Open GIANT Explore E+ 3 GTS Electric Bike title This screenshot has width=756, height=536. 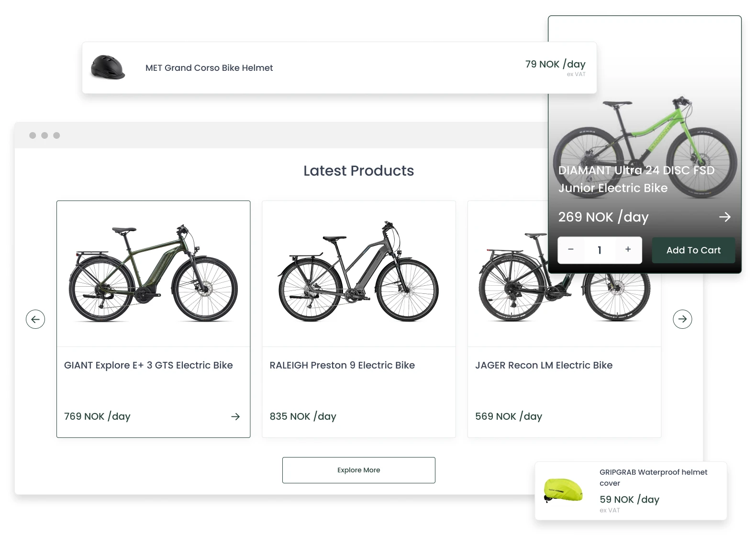click(x=148, y=365)
